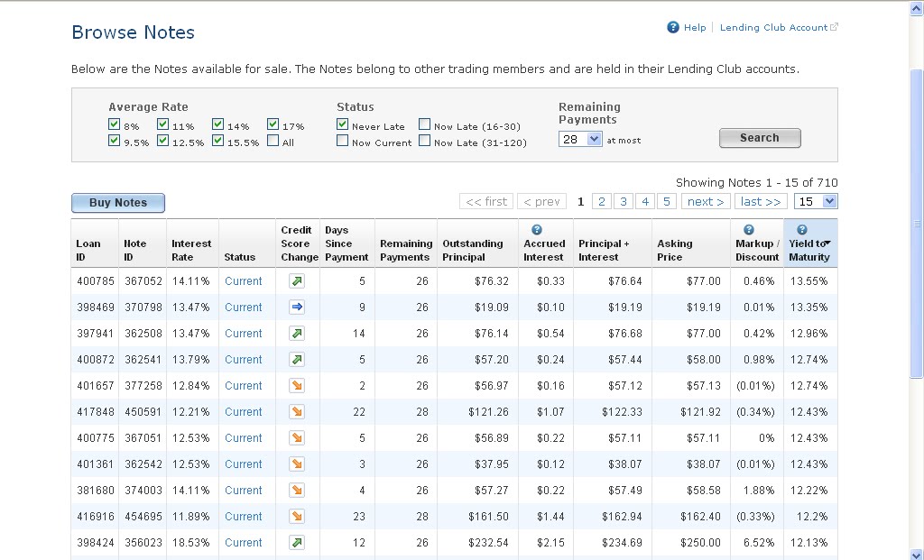
Task: Open the Remaining Payments dropdown
Action: 580,139
